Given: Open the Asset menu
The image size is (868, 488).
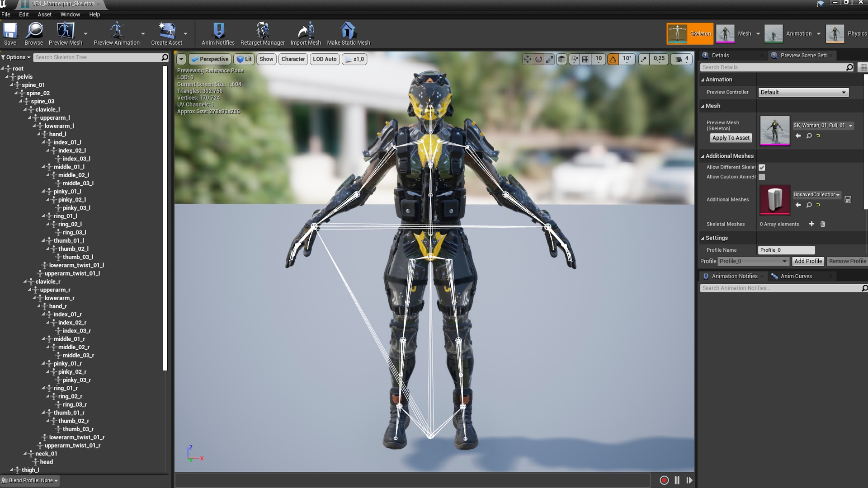Looking at the screenshot, I should click(44, 14).
